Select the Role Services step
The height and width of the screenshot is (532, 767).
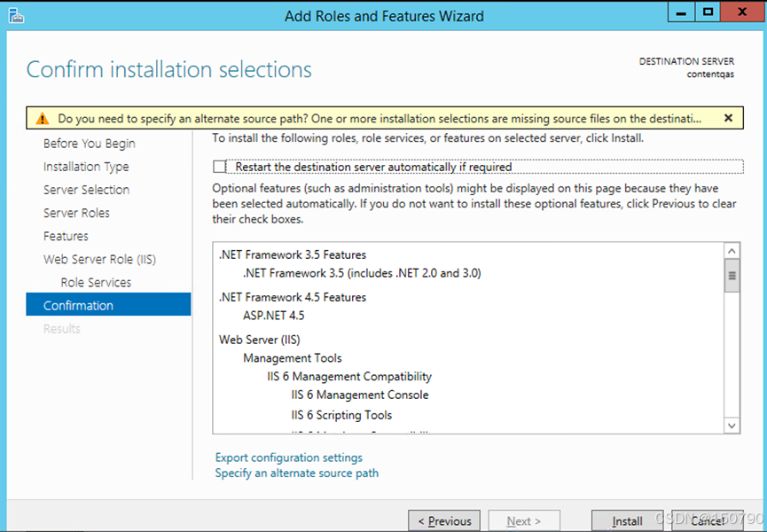pyautogui.click(x=96, y=282)
